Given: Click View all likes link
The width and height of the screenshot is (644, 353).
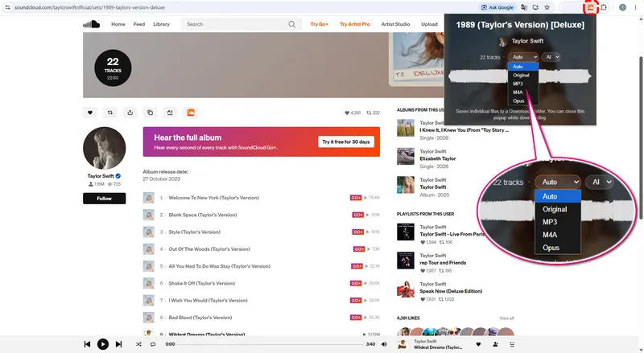Looking at the screenshot, I should (506, 318).
